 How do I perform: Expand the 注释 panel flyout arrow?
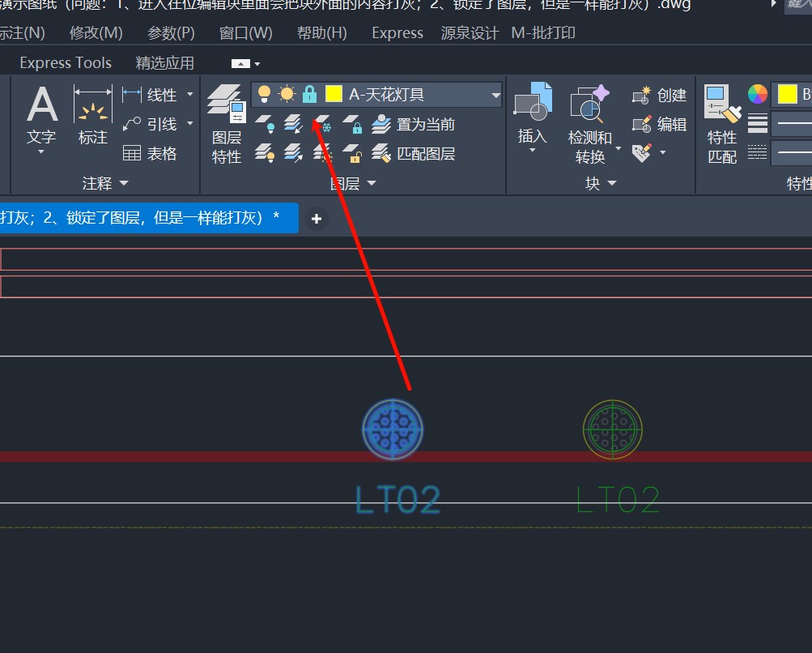124,184
